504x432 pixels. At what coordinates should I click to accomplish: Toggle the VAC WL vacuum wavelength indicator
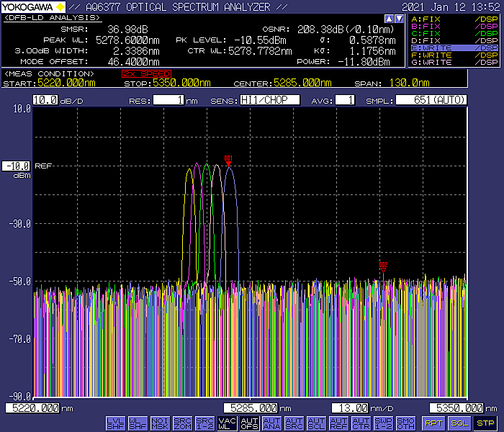click(x=227, y=423)
